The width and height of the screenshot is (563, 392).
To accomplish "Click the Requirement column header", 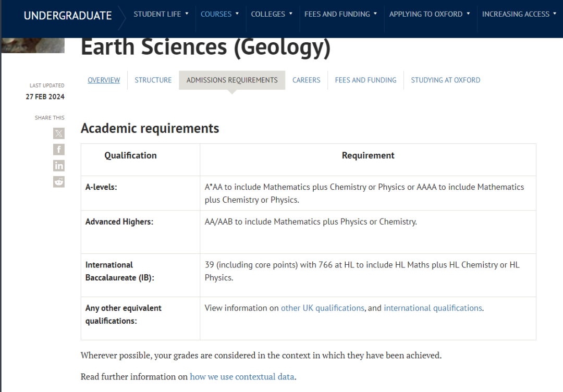I will pos(368,155).
